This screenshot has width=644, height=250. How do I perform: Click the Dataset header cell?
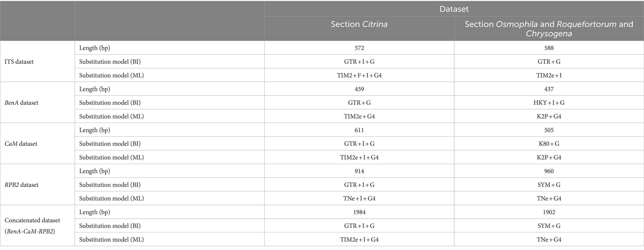454,9
